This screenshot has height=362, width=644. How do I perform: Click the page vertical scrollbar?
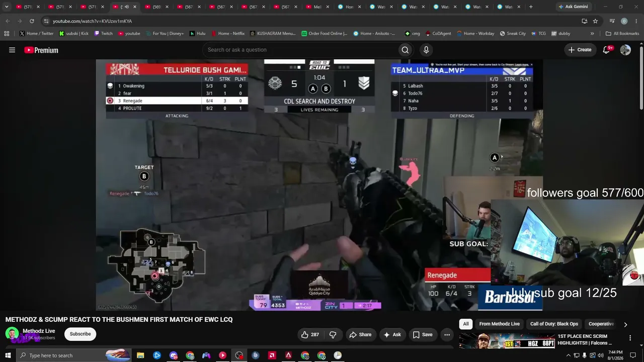641,78
